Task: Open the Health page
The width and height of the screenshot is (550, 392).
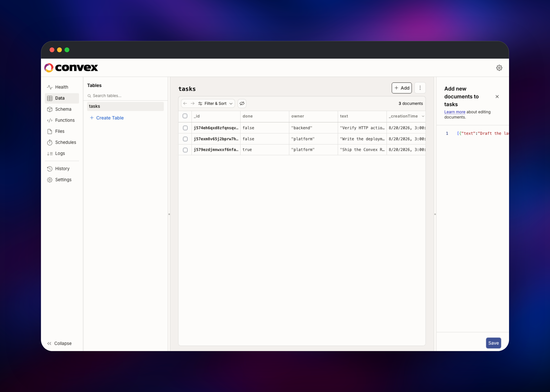Action: (x=62, y=87)
